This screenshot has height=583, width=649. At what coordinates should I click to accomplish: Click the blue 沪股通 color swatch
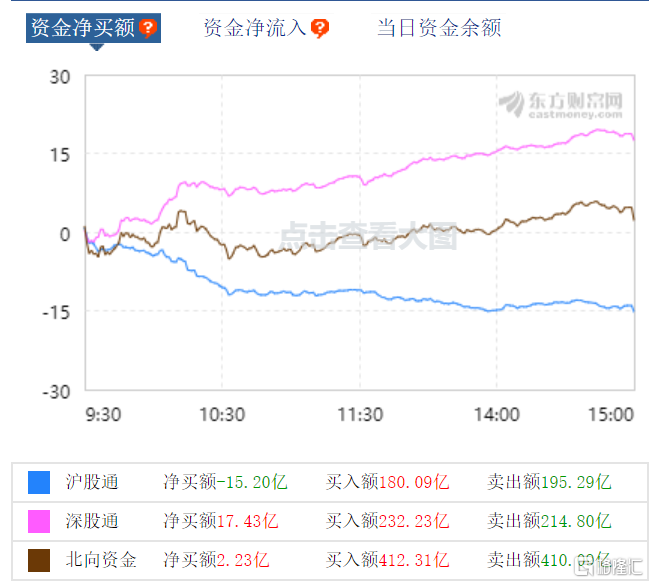point(39,482)
